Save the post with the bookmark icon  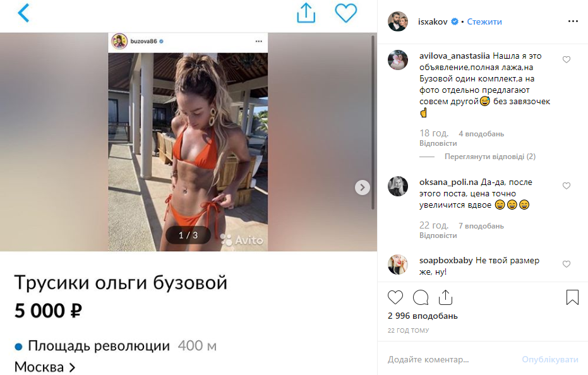pyautogui.click(x=572, y=297)
